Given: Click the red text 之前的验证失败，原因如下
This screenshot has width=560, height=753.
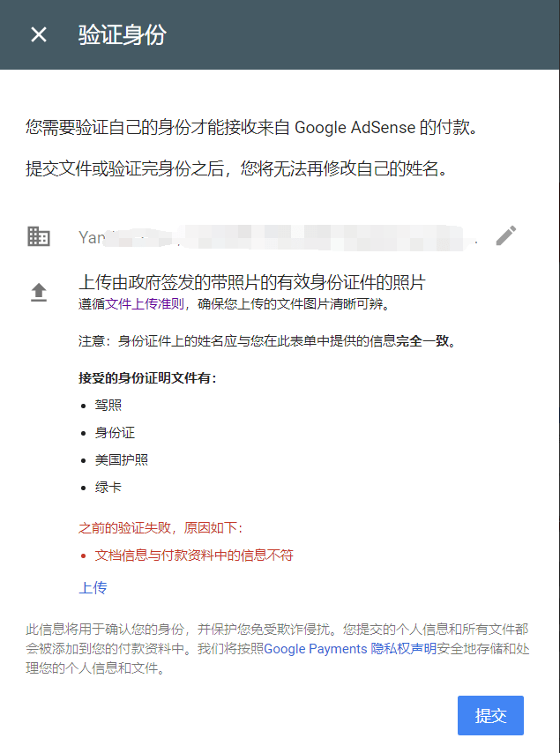Looking at the screenshot, I should coord(161,528).
